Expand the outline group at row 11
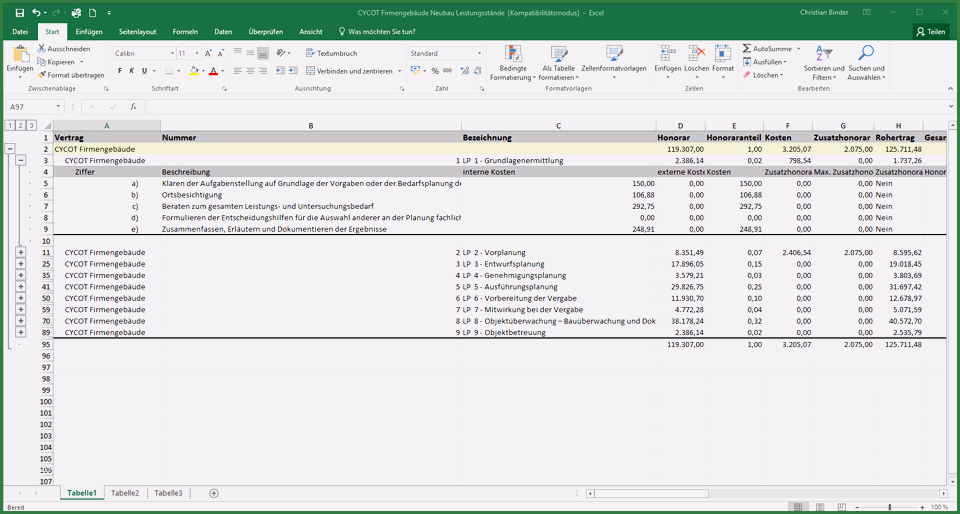 [21, 253]
